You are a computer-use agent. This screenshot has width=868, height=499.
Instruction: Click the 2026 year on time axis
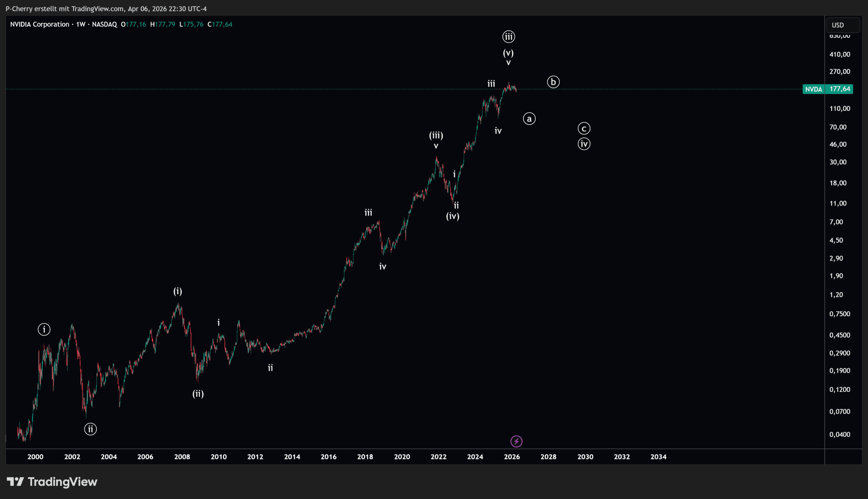click(x=512, y=457)
